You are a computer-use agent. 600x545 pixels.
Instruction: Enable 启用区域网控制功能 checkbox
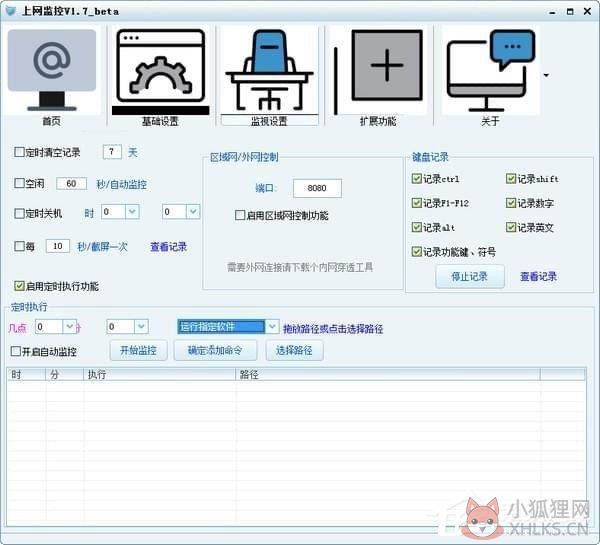tap(240, 215)
